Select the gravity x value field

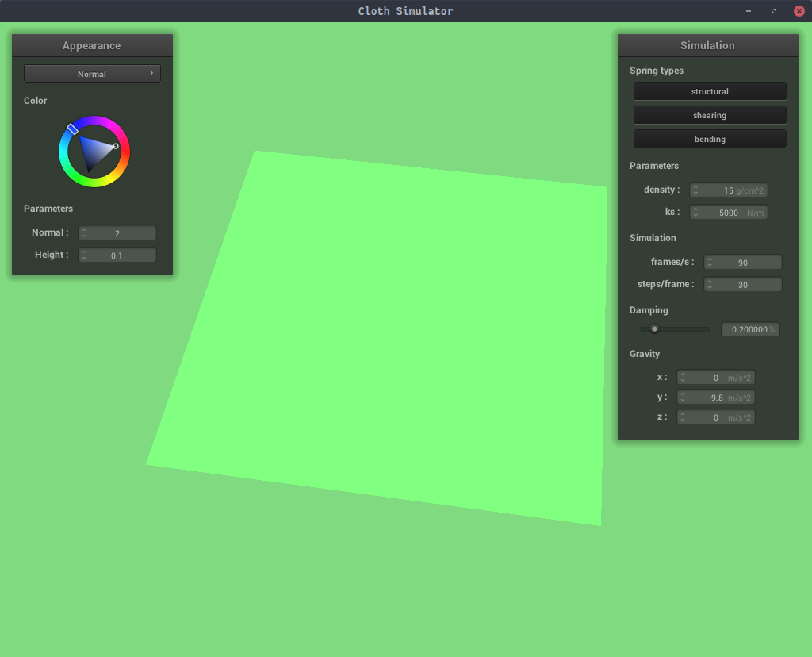coord(715,378)
